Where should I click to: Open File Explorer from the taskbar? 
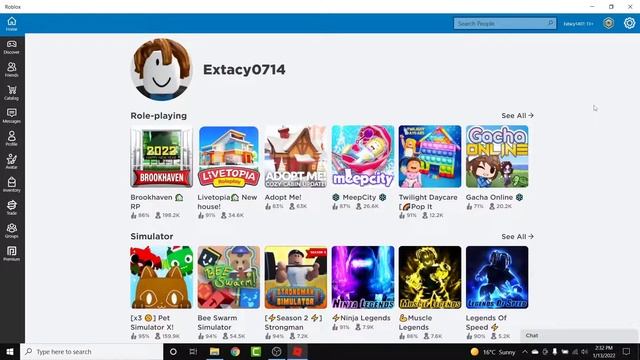point(214,351)
